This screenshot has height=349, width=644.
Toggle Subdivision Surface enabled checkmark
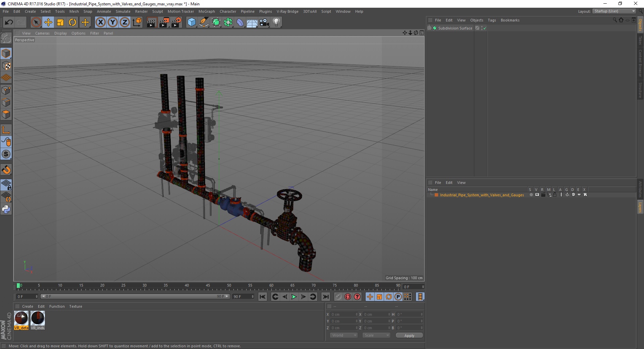pyautogui.click(x=485, y=28)
